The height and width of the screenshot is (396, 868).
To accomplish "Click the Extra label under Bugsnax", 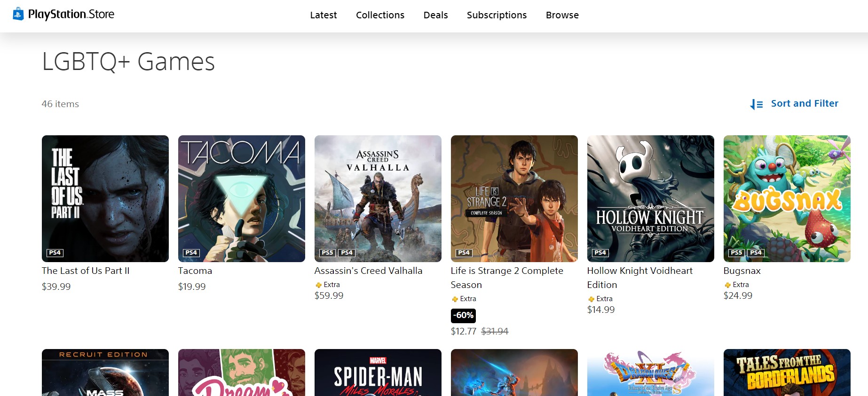I will point(741,285).
